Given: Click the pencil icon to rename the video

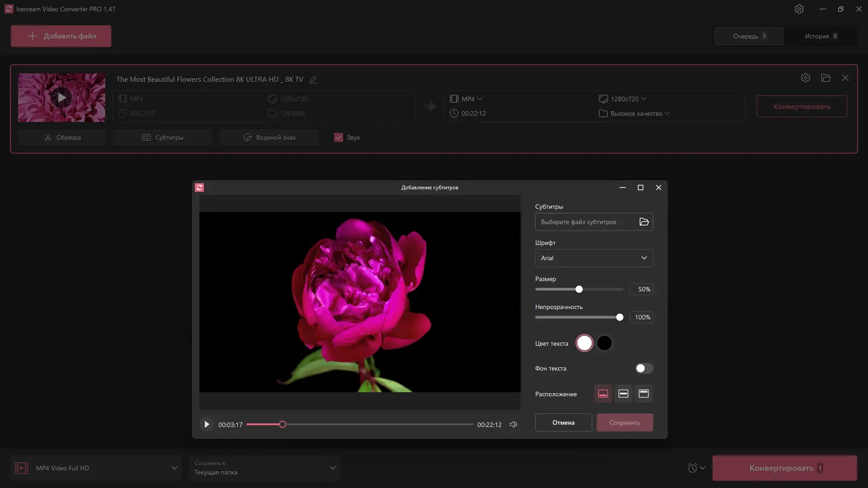Looking at the screenshot, I should point(313,79).
